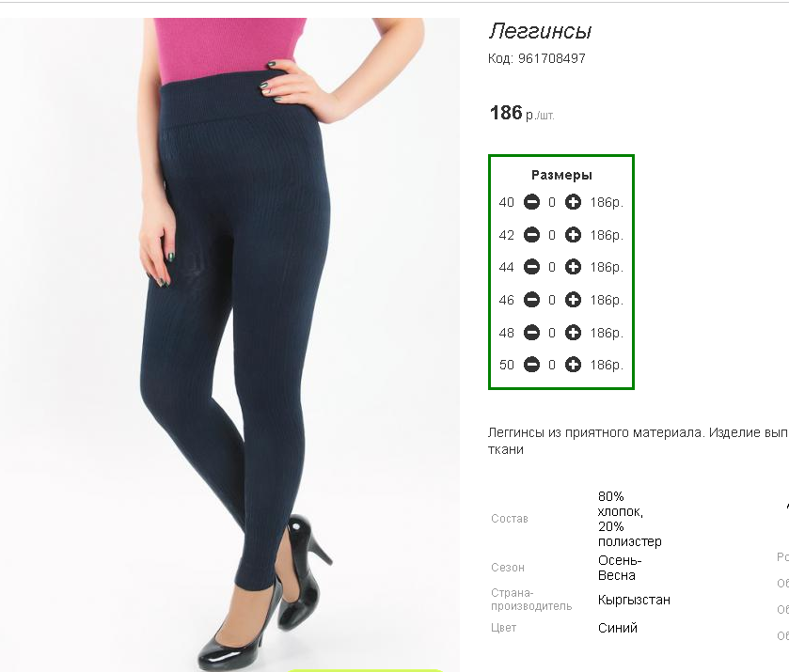Screen dimensions: 789x672
Task: Click the size 50 quantity field
Action: (x=552, y=365)
